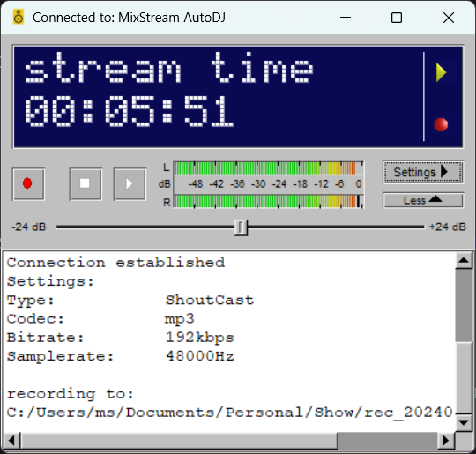This screenshot has height=454, width=476.
Task: Stop streaming with the square stop button
Action: [86, 184]
